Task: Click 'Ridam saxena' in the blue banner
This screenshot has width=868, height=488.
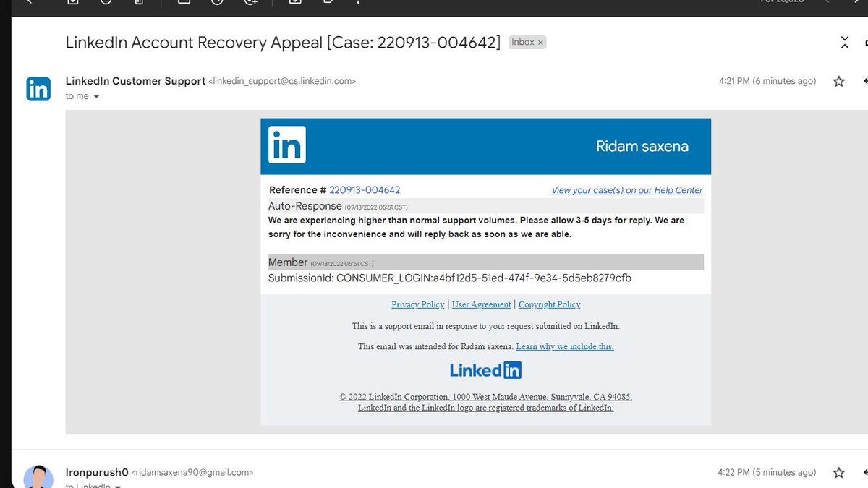Action: pyautogui.click(x=642, y=146)
